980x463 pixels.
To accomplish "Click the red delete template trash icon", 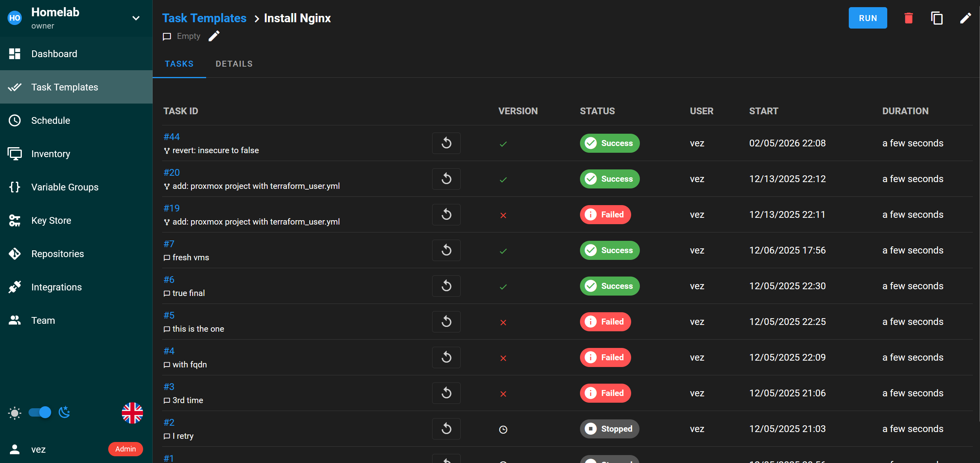I will click(x=908, y=18).
